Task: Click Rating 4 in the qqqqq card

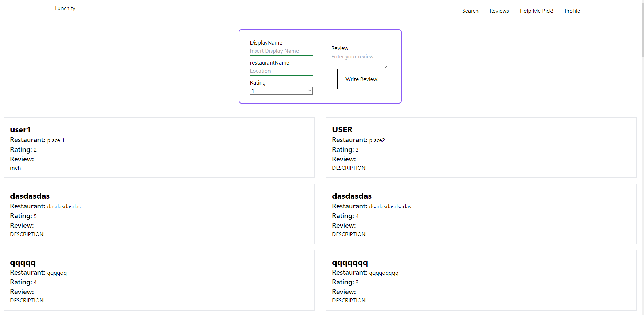Action: coord(23,282)
